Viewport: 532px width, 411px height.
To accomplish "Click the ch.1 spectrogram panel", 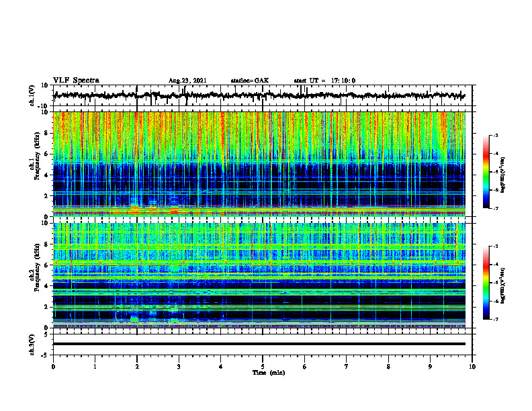I will tap(259, 164).
